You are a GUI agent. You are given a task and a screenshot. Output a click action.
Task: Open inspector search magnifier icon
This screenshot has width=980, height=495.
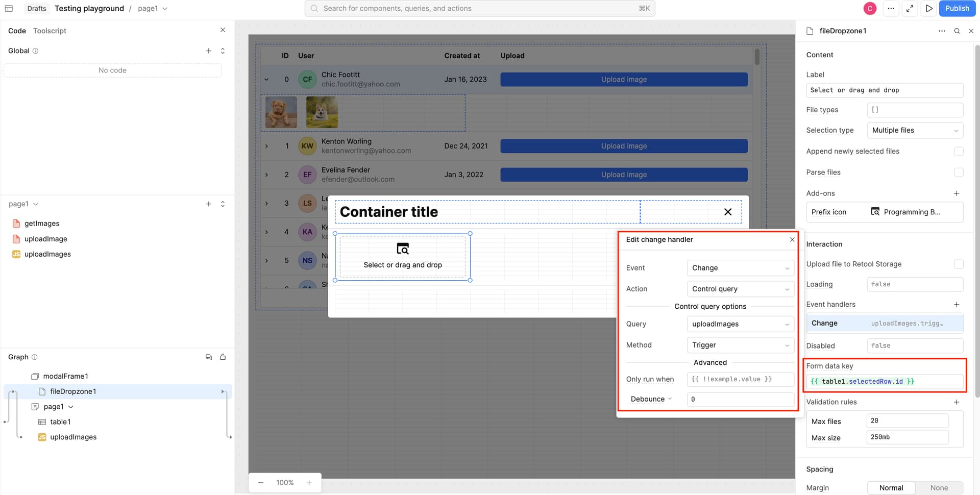(957, 31)
